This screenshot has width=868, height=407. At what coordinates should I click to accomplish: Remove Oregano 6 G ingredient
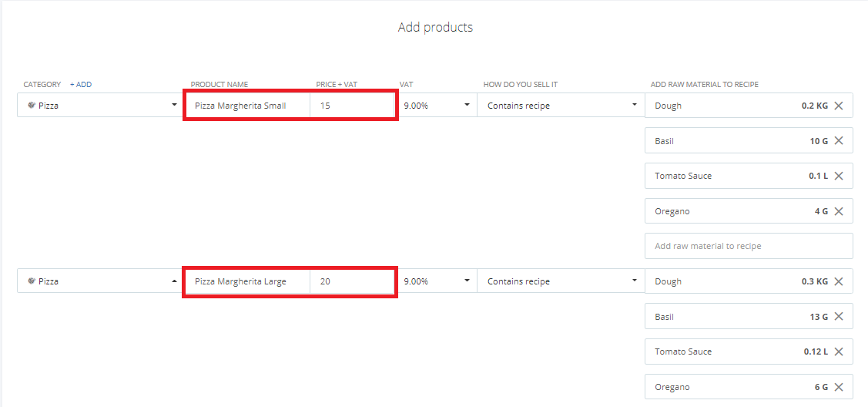(x=839, y=386)
